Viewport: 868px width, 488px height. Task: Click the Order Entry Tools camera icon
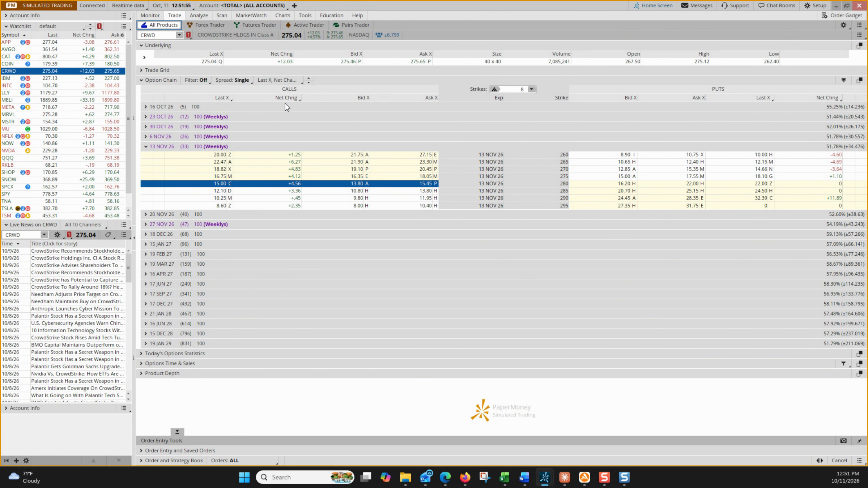843,440
